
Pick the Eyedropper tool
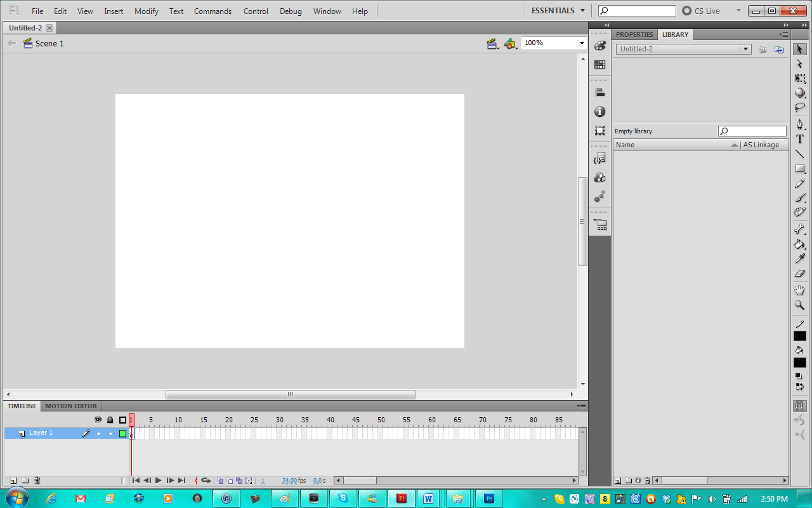(x=799, y=259)
